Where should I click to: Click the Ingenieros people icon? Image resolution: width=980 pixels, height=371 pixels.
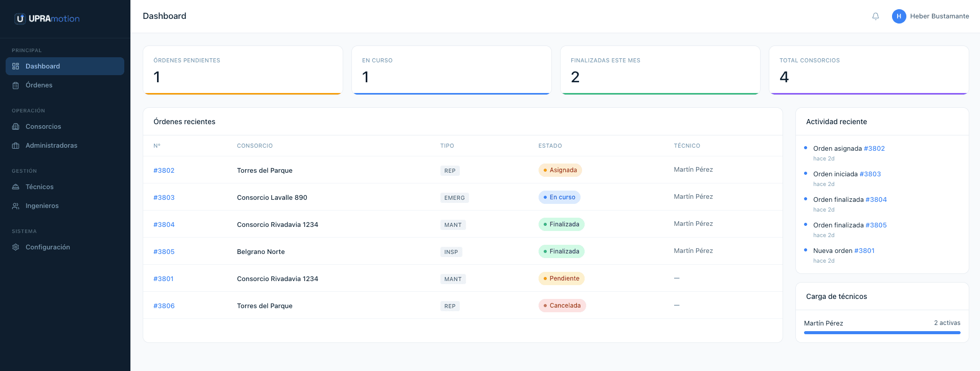click(x=16, y=206)
